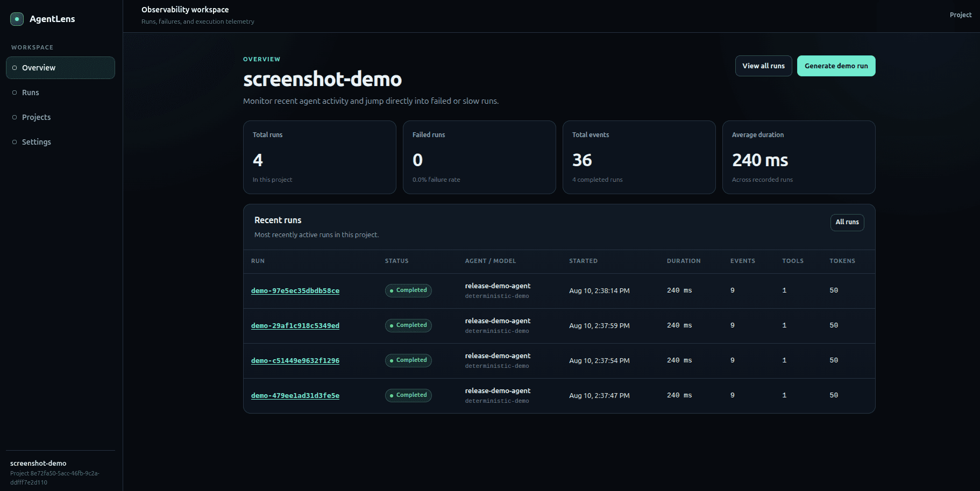Viewport: 980px width, 491px height.
Task: Click the STATUS column header
Action: 397,261
